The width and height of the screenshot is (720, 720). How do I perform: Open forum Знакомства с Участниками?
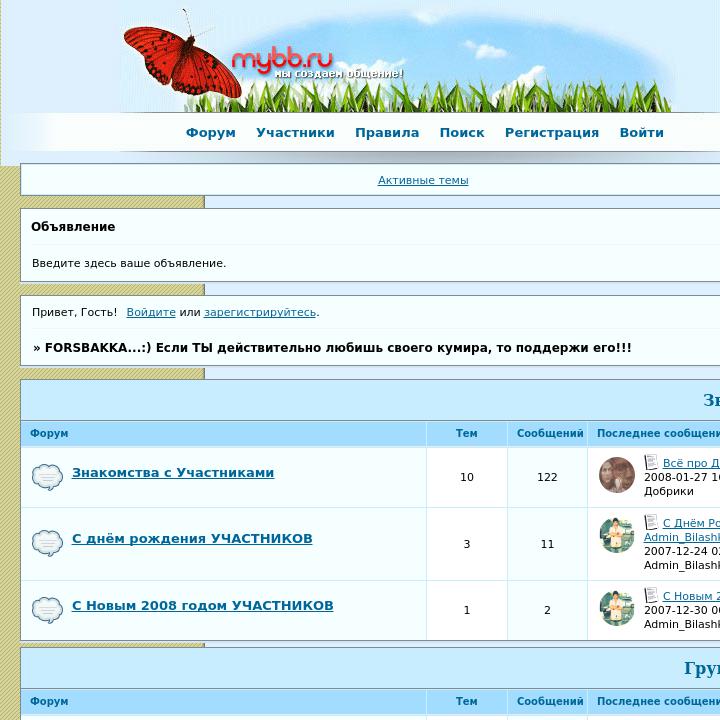click(x=173, y=472)
